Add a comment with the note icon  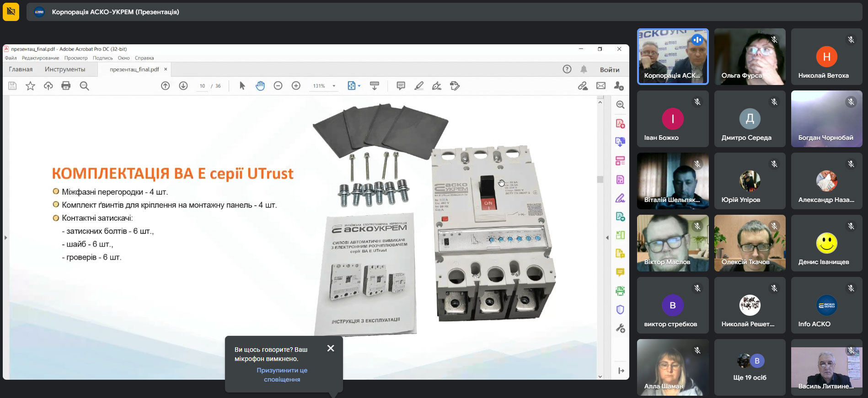tap(401, 86)
